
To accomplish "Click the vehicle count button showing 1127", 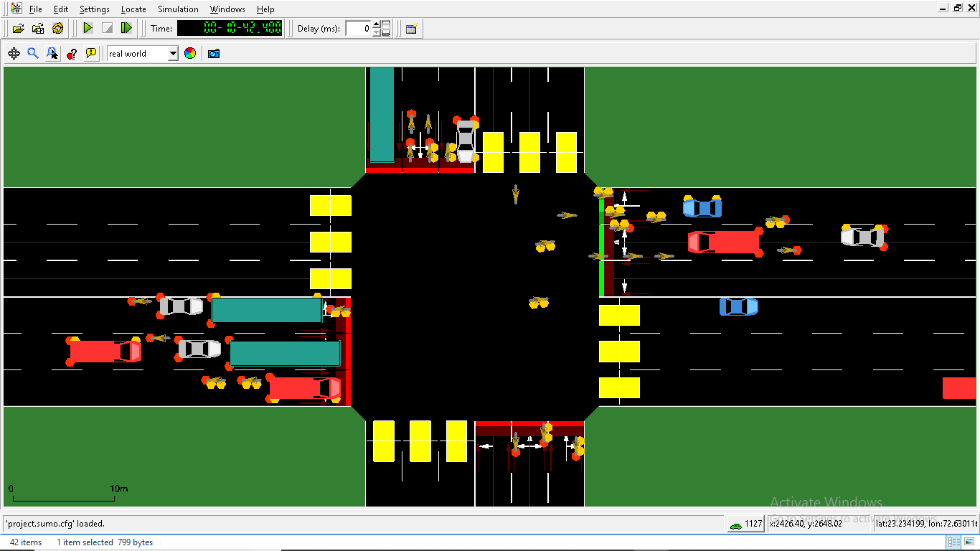I will pos(745,524).
